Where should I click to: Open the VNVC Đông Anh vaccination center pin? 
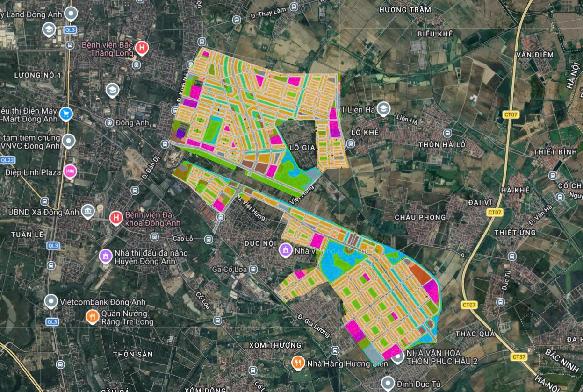tap(69, 141)
